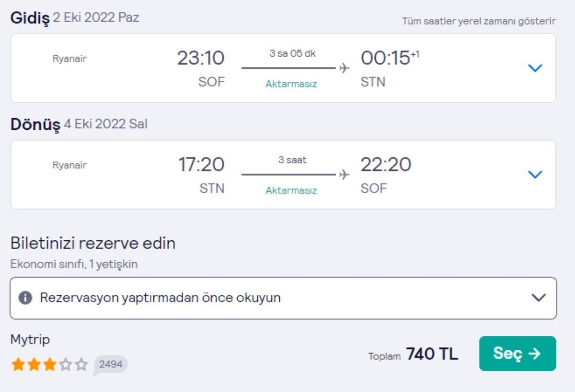Click the airplane icon on the outbound flight
The image size is (575, 392).
pyautogui.click(x=344, y=68)
